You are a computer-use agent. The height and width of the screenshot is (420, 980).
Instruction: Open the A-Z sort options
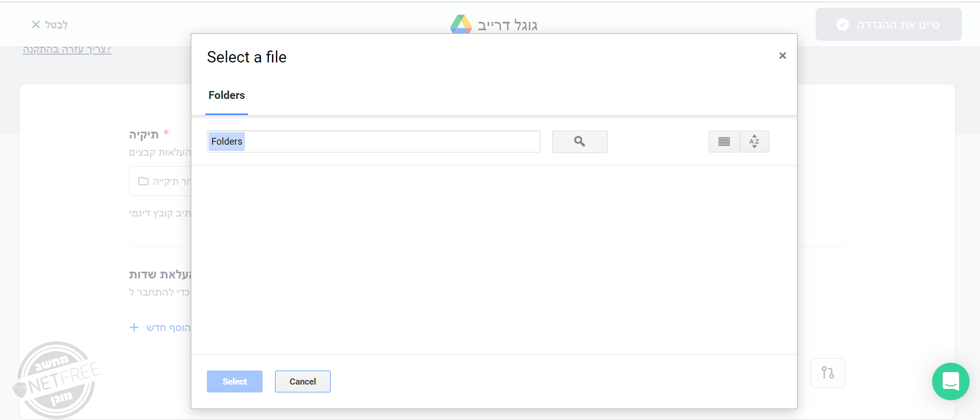(x=754, y=142)
